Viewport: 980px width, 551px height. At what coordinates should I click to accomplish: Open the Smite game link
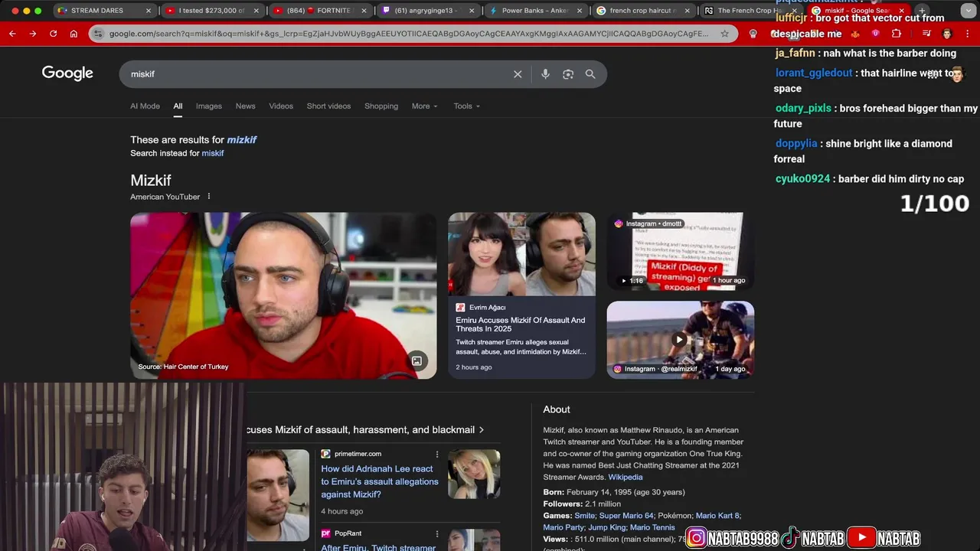[584, 516]
